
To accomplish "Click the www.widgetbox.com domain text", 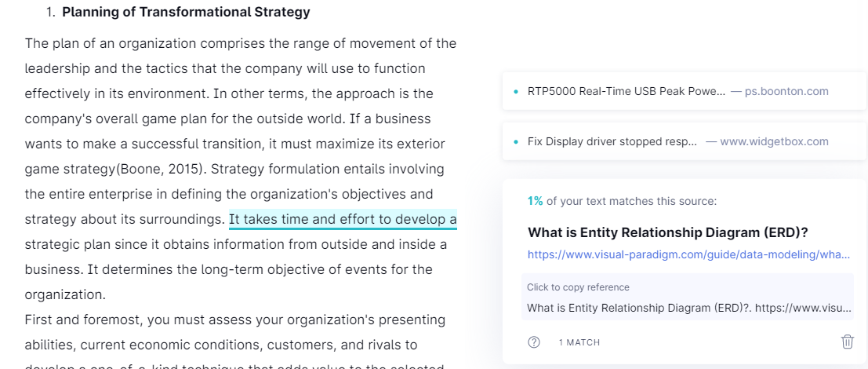I will [x=775, y=141].
